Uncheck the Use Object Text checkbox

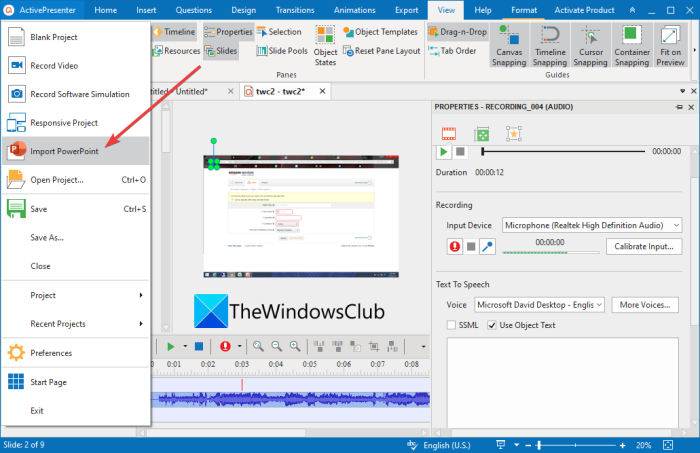492,325
